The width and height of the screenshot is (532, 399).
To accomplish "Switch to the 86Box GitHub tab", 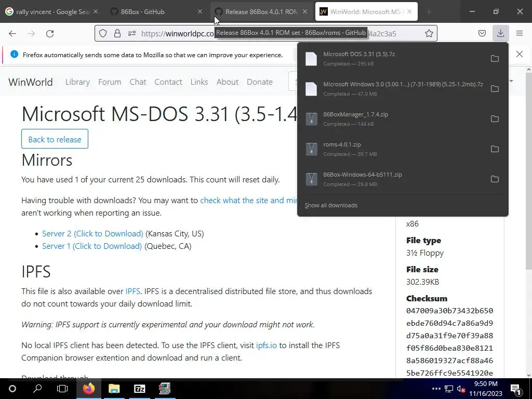I will click(x=153, y=11).
